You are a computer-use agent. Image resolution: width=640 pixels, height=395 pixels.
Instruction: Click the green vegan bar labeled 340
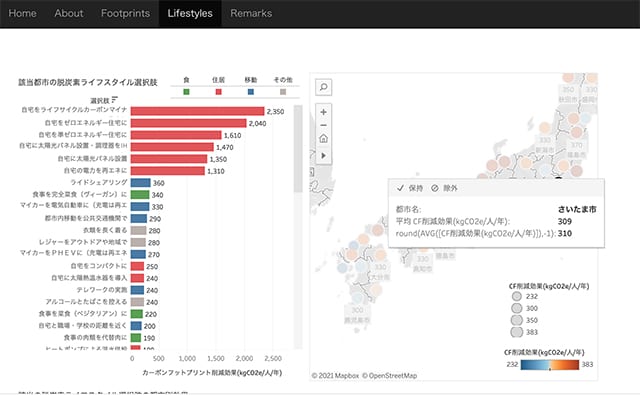coord(140,195)
